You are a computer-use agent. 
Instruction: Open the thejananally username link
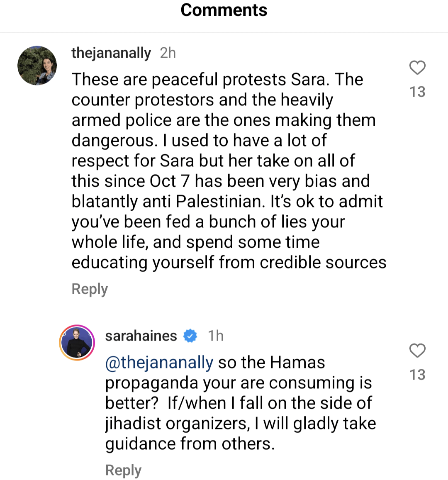click(x=111, y=53)
